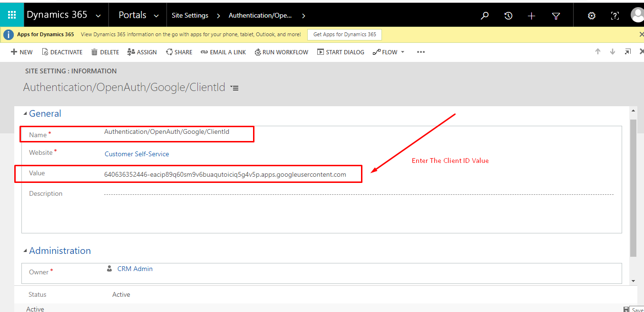Viewport: 644px width, 312px height.
Task: Click the Save icon in the footer
Action: pyautogui.click(x=627, y=310)
